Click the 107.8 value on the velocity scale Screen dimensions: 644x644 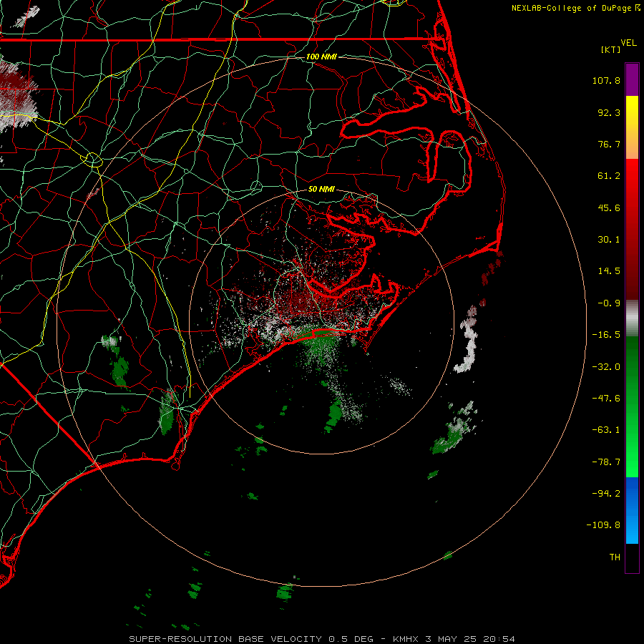pos(606,80)
